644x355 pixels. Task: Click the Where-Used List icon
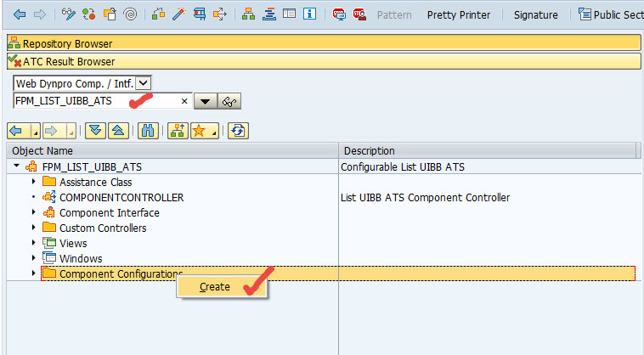(x=220, y=14)
